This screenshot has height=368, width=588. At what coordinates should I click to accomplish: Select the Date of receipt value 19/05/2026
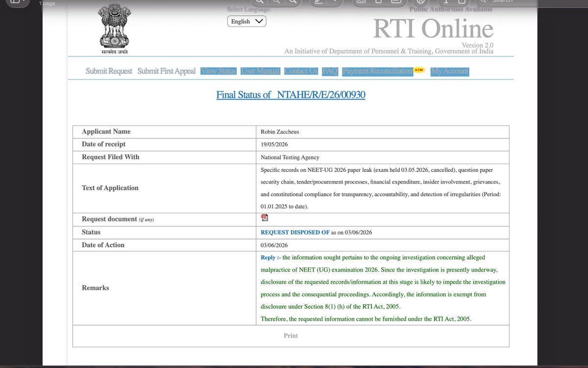[274, 144]
